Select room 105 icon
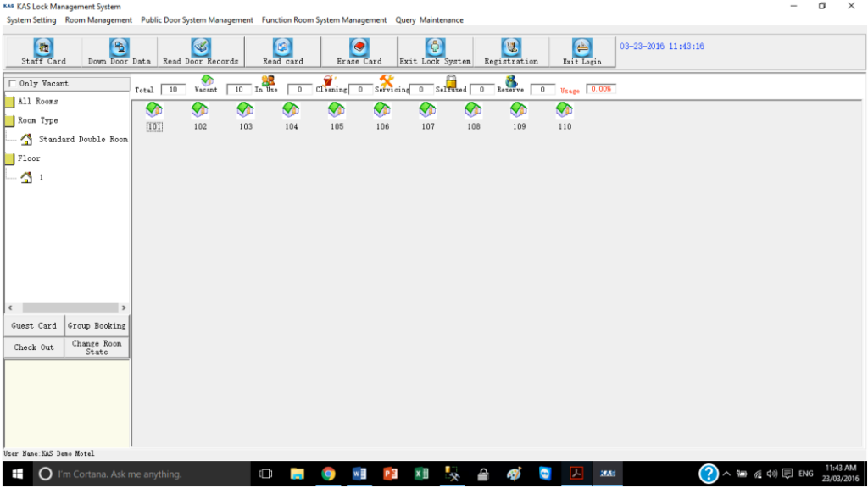 click(337, 110)
